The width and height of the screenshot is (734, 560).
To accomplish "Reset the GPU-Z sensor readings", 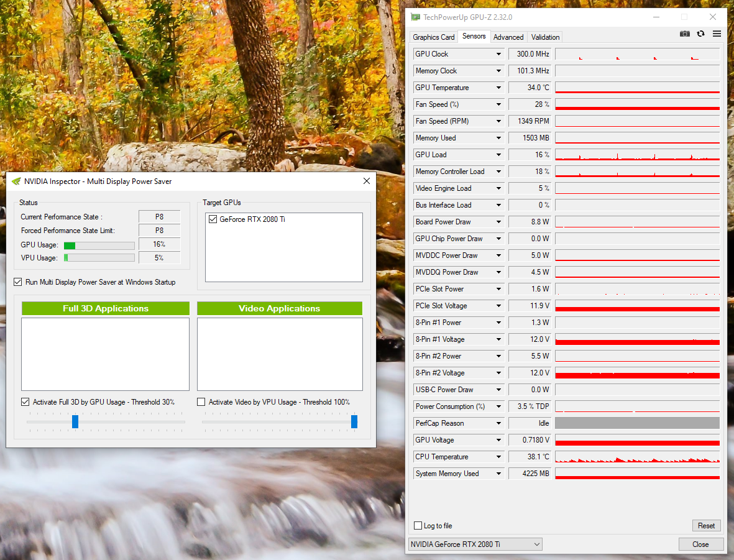I will [x=706, y=525].
